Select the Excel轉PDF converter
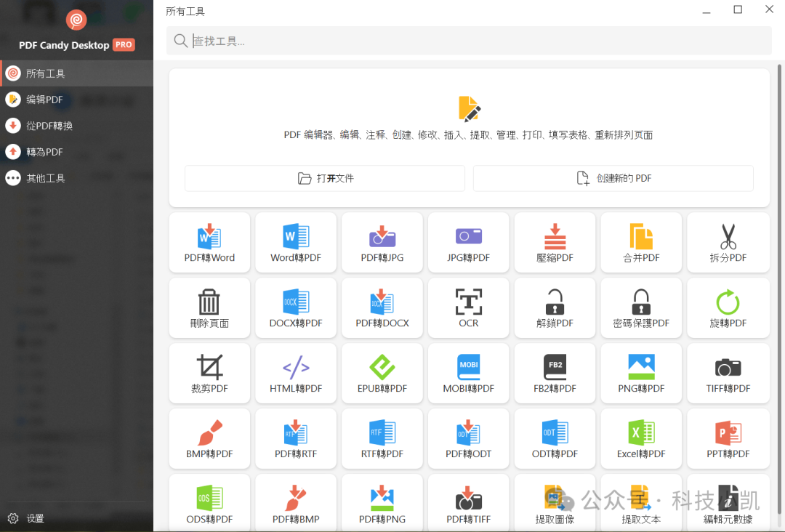 [641, 438]
